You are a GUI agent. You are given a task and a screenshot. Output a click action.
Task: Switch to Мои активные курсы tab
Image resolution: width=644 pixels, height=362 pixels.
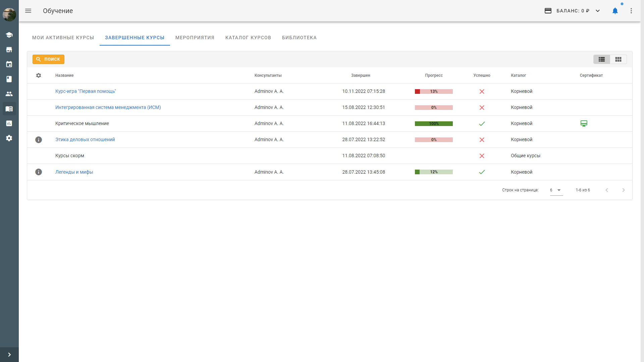click(x=63, y=38)
